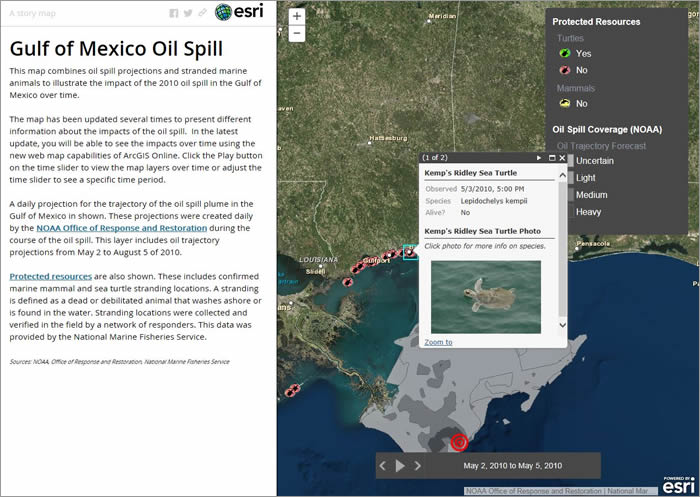Open NOAA Office of Response and Restoration link
The width and height of the screenshot is (700, 497).
click(121, 228)
